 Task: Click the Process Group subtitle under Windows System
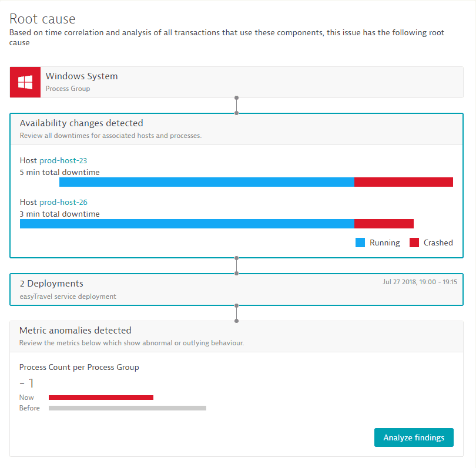pyautogui.click(x=68, y=89)
